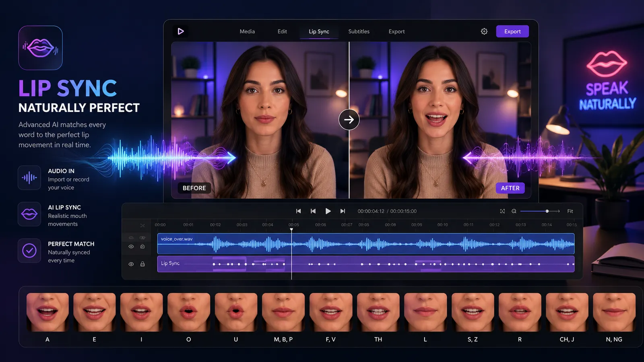This screenshot has width=644, height=362.
Task: Click the 00:10 mark on the ruler
Action: [442, 225]
